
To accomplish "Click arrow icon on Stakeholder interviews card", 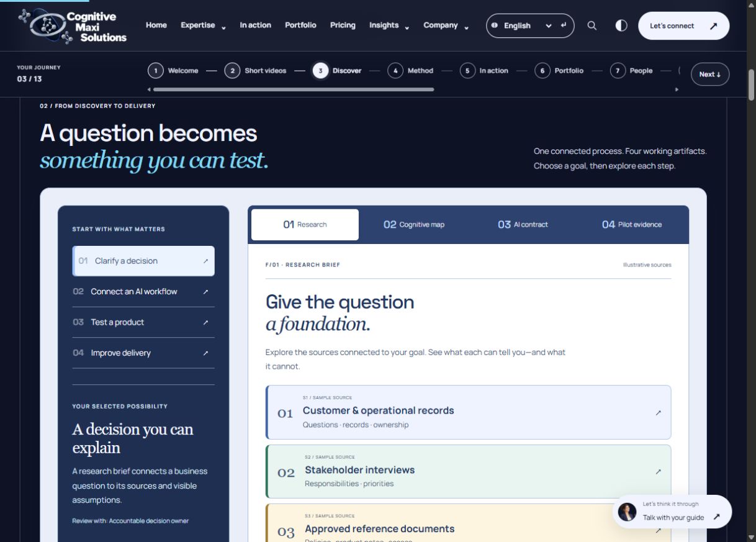I will click(x=658, y=472).
